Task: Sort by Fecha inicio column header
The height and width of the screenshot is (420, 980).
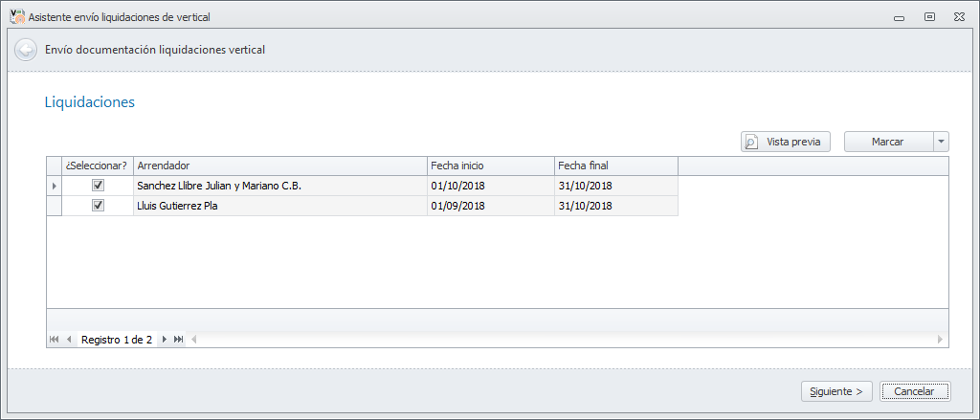Action: [490, 166]
